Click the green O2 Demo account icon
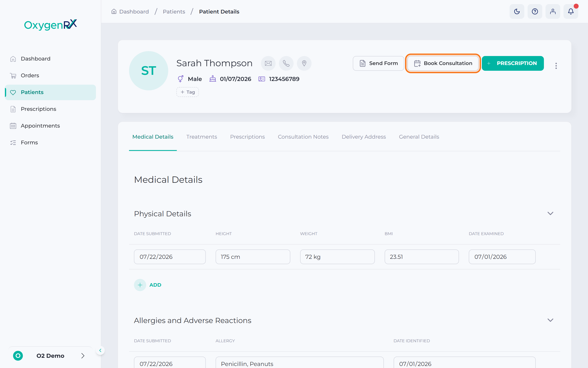This screenshot has height=368, width=588. 18,356
